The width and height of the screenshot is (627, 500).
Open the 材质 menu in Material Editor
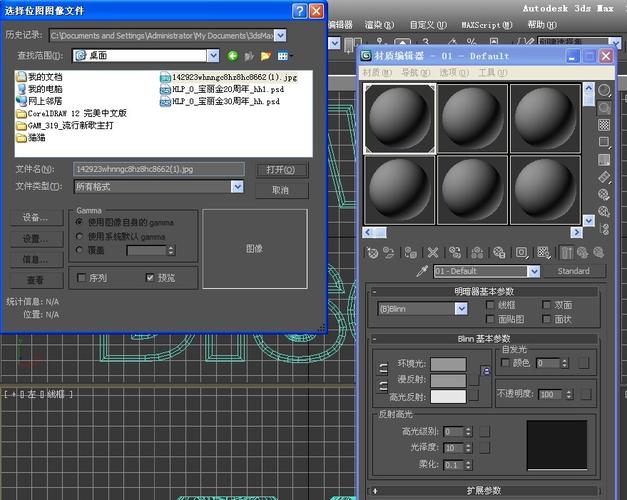(x=375, y=73)
